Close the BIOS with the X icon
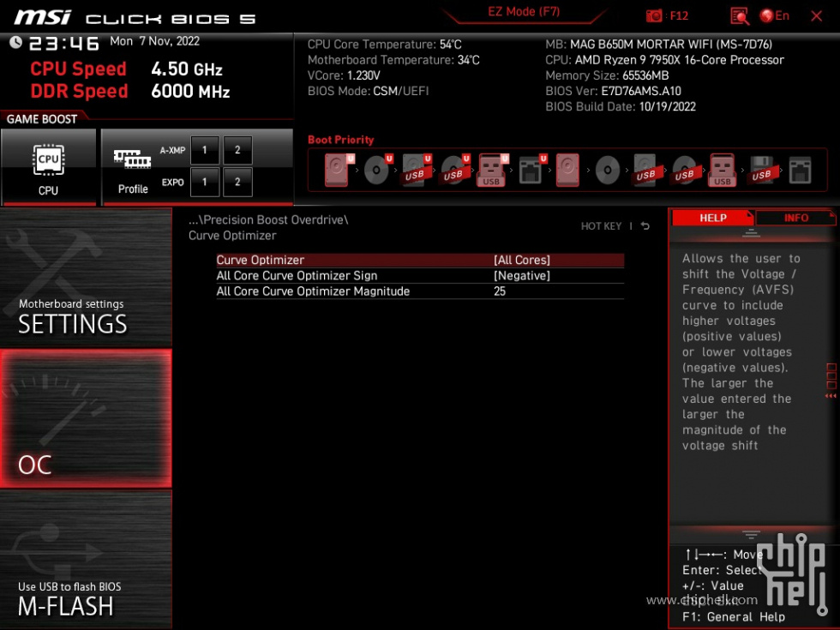 coord(816,16)
